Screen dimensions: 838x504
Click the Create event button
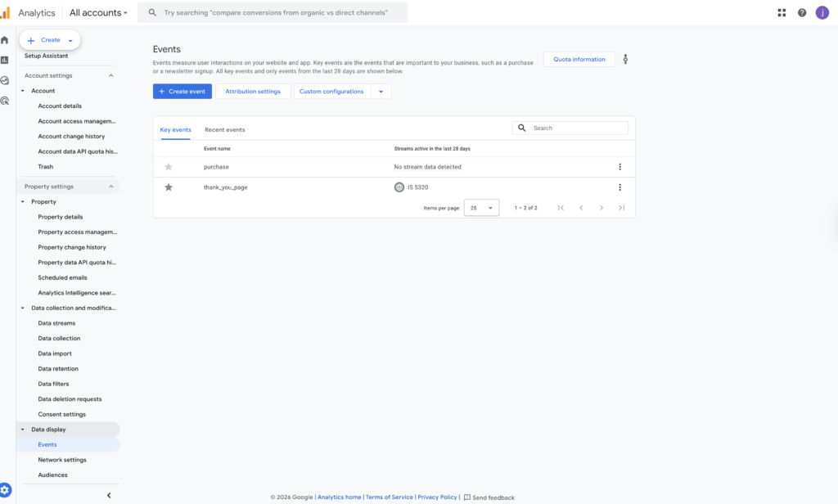(182, 92)
